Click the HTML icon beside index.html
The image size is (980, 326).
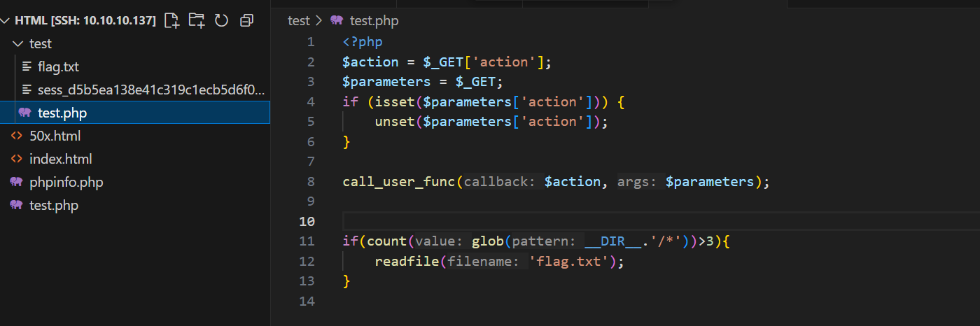pyautogui.click(x=16, y=159)
